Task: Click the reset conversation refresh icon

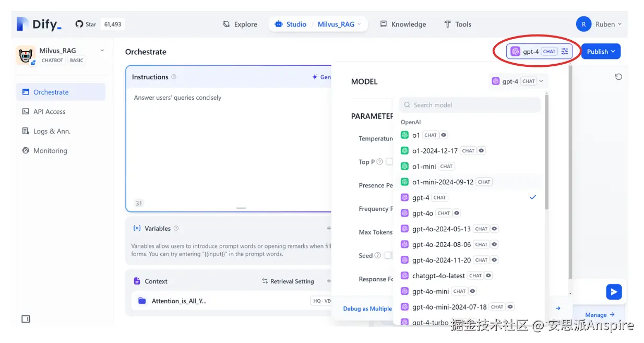Action: (x=618, y=77)
